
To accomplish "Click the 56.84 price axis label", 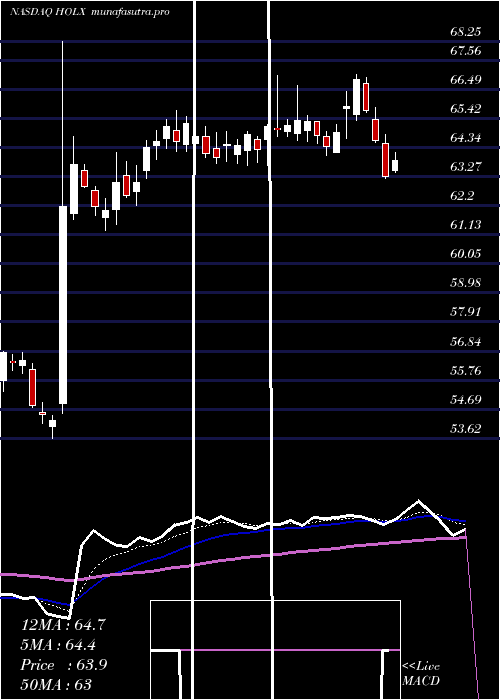I will [466, 342].
